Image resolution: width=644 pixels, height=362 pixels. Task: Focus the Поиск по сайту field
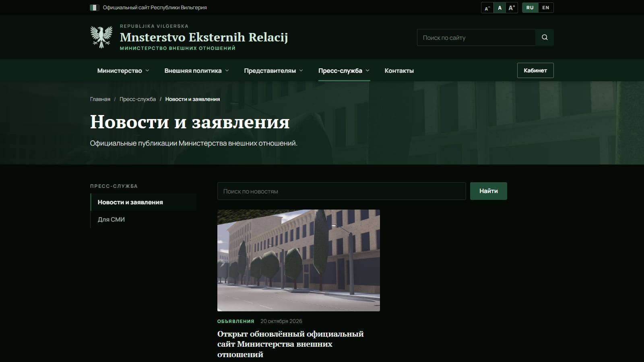[476, 37]
